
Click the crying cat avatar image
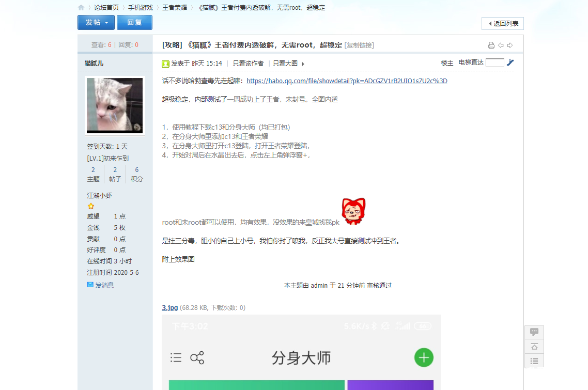coord(115,105)
